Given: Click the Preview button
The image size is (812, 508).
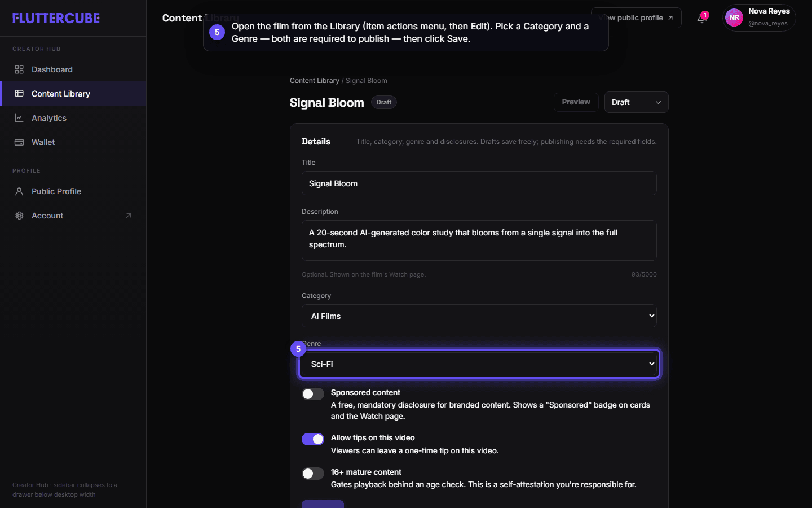Looking at the screenshot, I should 576,102.
